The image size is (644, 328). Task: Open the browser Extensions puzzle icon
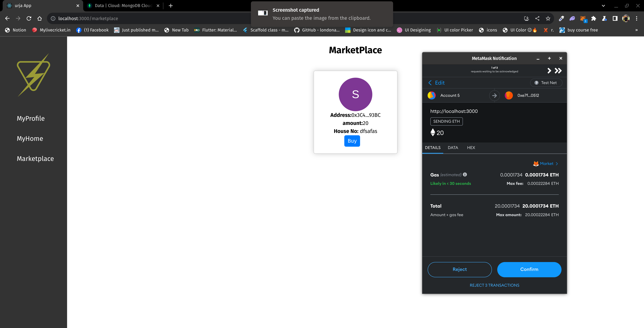594,18
